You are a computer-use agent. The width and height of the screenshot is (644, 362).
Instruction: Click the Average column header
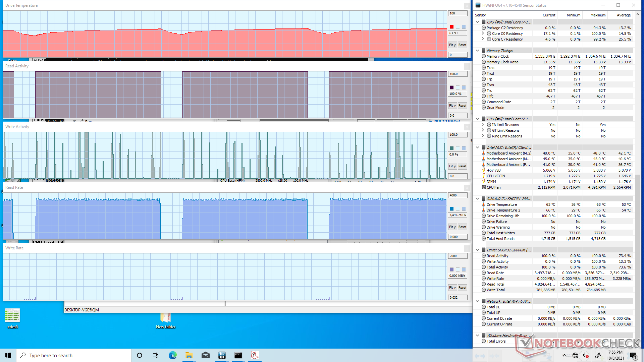(620, 15)
